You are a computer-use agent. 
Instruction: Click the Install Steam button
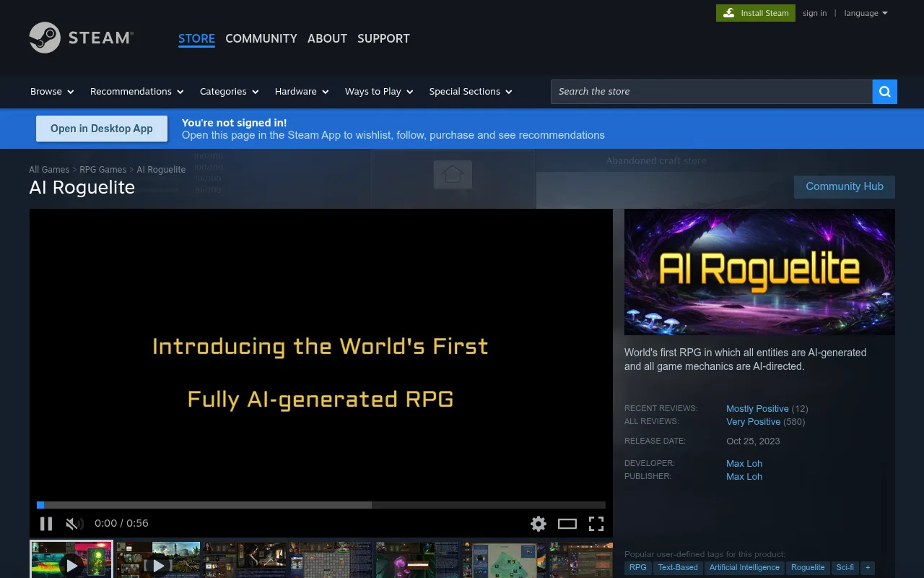pos(756,13)
